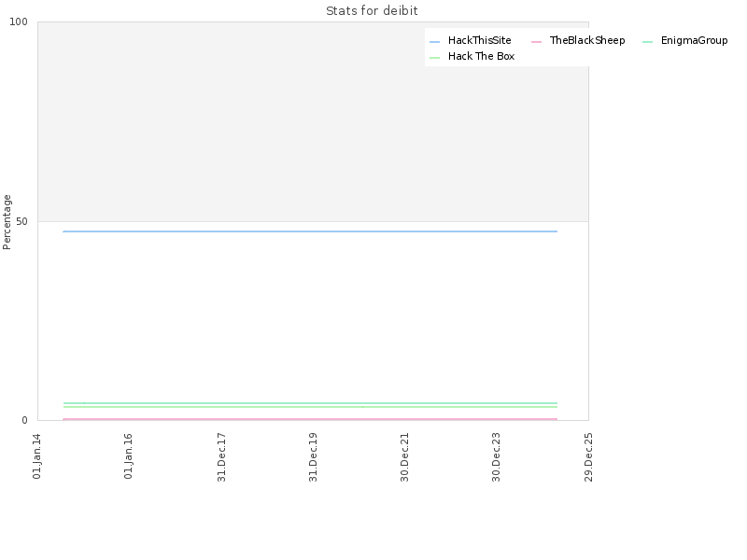Screen dimensions: 747x560
Task: Click the TheBlackSheep legend color swatch
Action: coord(536,42)
